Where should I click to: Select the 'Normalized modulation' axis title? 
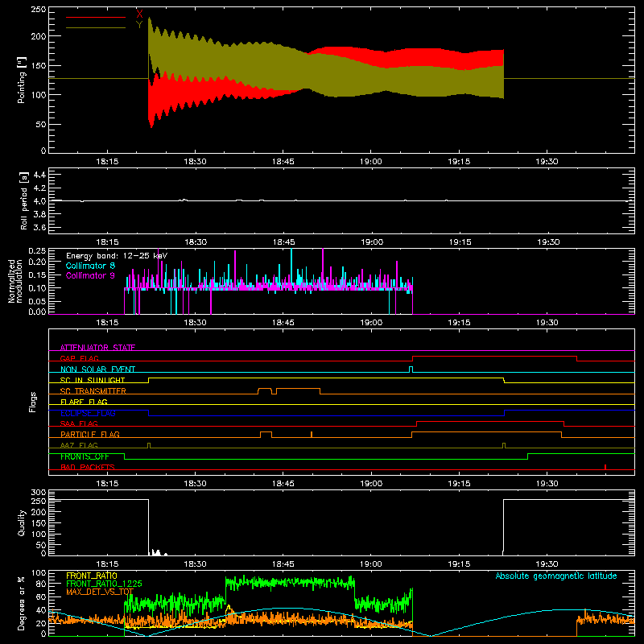pos(15,281)
